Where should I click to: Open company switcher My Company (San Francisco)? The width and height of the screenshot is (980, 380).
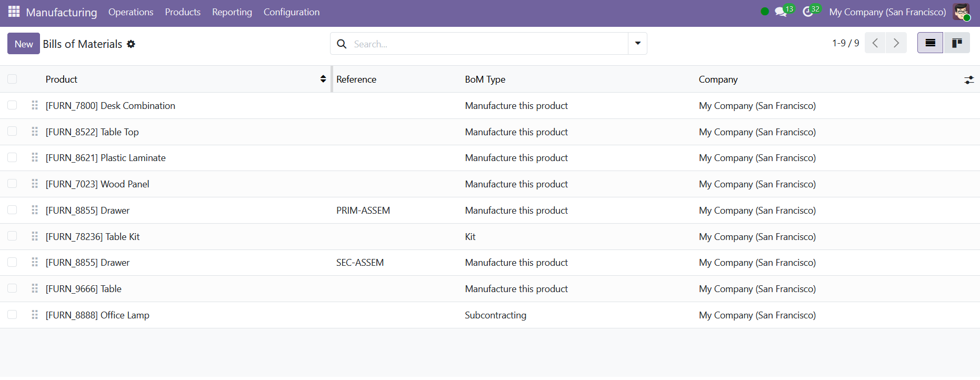[x=887, y=12]
